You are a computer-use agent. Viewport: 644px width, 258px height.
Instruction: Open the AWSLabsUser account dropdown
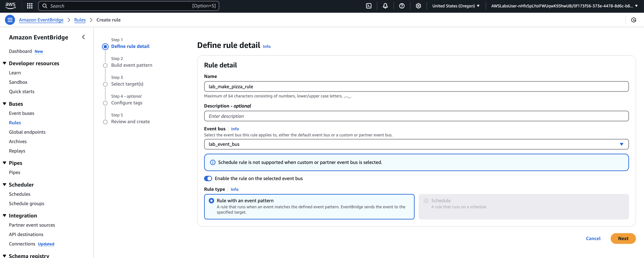coord(564,6)
